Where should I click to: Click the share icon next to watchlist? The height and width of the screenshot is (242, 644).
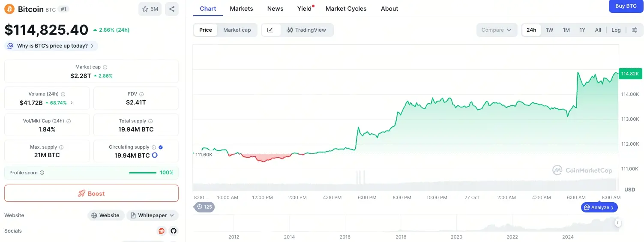pyautogui.click(x=172, y=9)
